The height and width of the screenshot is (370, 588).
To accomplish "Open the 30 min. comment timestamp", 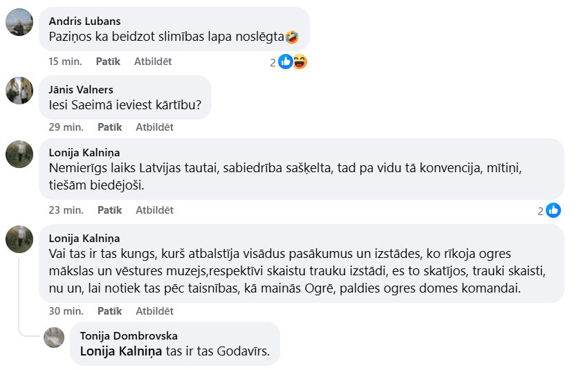I will click(x=66, y=311).
